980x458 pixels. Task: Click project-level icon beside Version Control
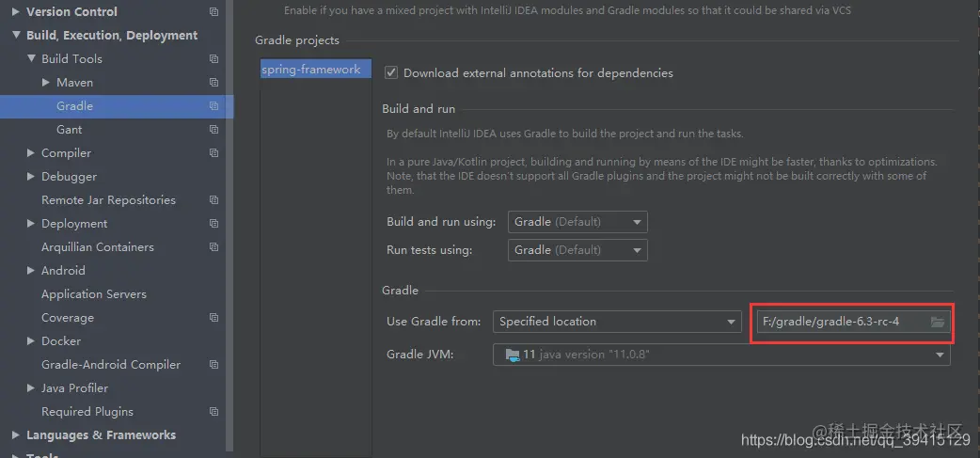(213, 12)
